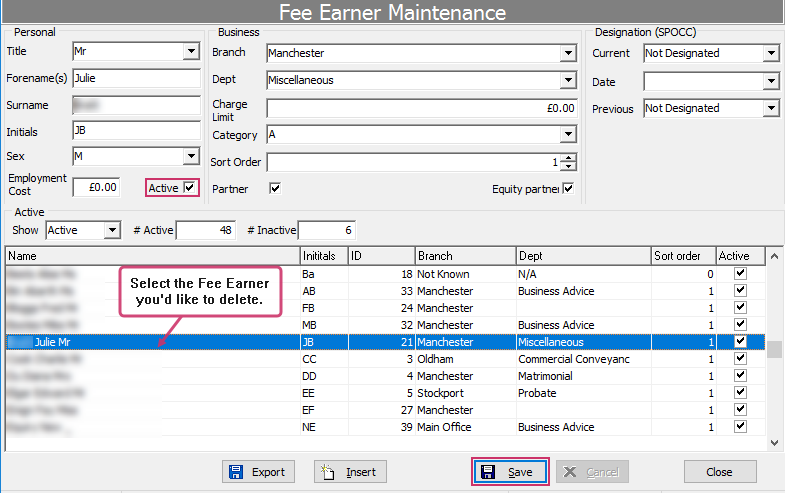Sort by the Active column header

click(740, 256)
